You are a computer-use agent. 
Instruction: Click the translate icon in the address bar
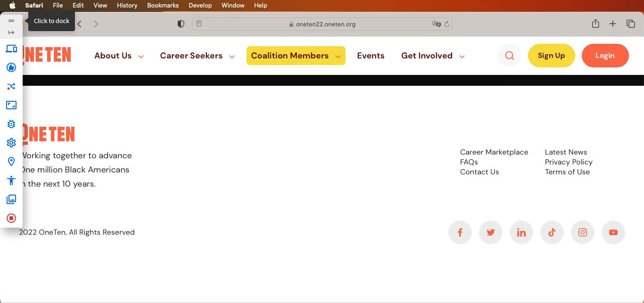click(437, 24)
